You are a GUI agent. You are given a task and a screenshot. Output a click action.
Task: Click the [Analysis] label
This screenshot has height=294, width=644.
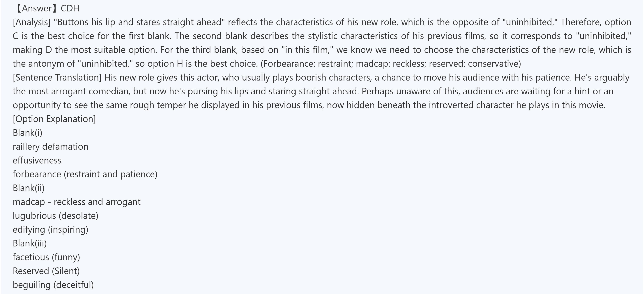coord(32,22)
